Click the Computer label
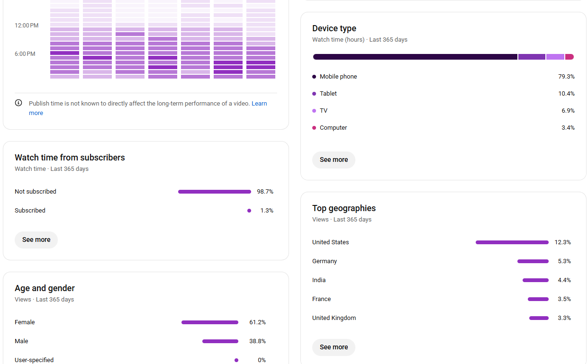The height and width of the screenshot is (364, 588). [334, 128]
